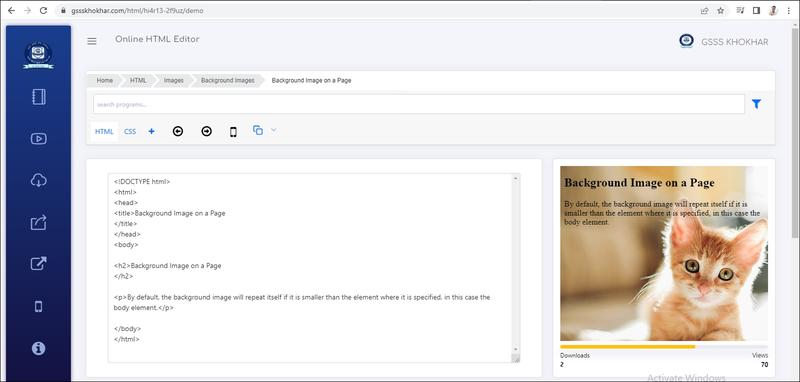Click the yellow downloads progress bar
Screen dimensions: 800x382
click(628, 347)
